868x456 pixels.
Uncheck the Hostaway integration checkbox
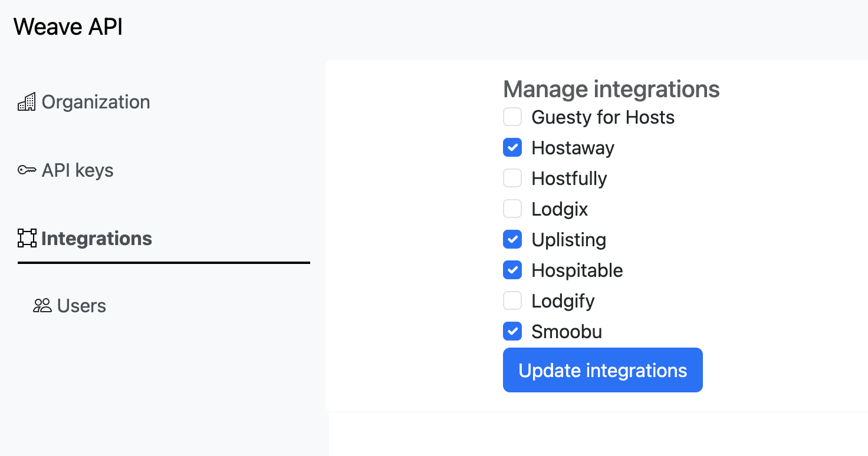point(512,147)
